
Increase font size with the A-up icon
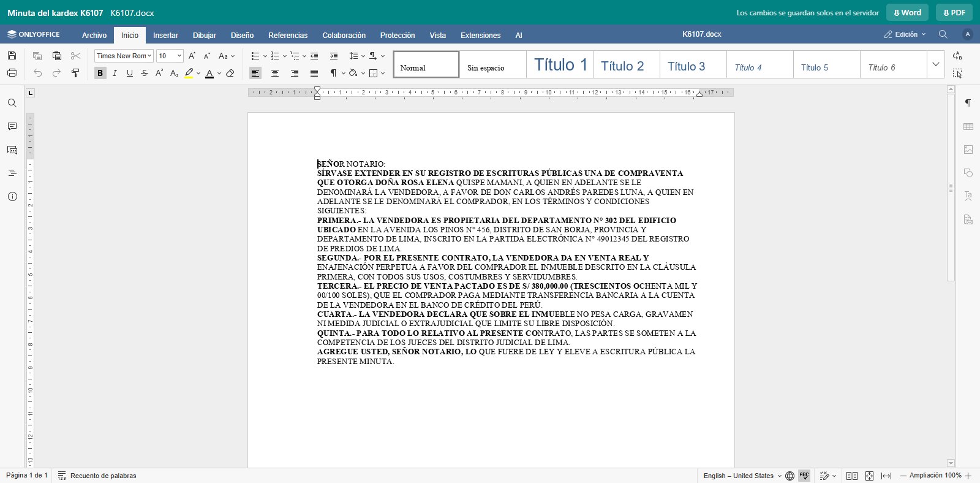pyautogui.click(x=192, y=56)
